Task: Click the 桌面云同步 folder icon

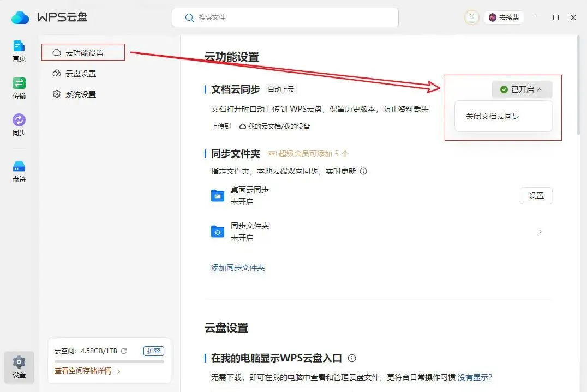Action: (218, 196)
